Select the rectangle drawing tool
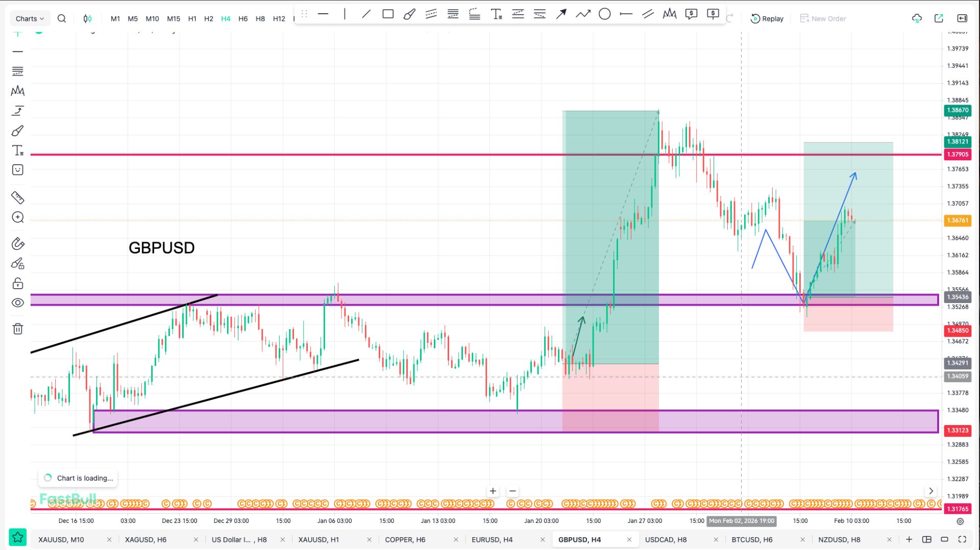Screen dimensions: 980x550 click(x=388, y=14)
